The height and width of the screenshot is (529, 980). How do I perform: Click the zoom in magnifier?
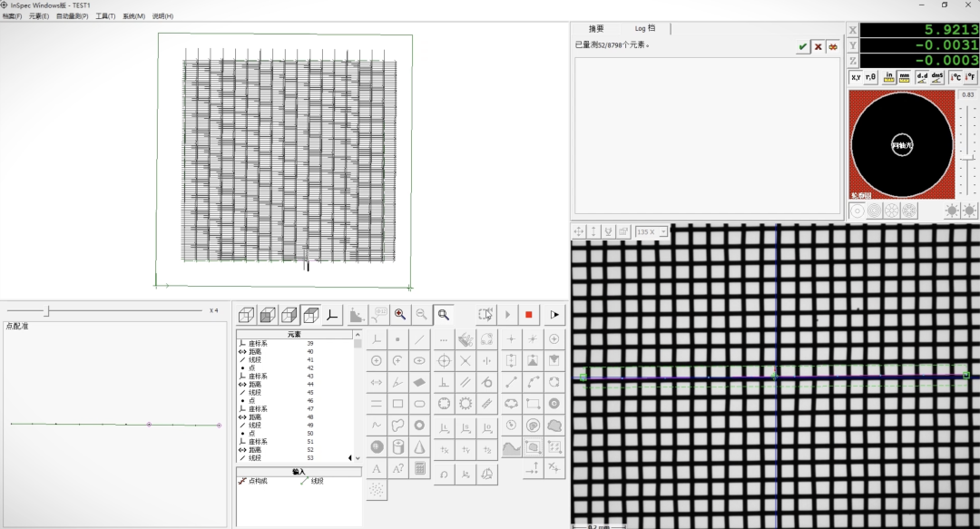point(400,315)
